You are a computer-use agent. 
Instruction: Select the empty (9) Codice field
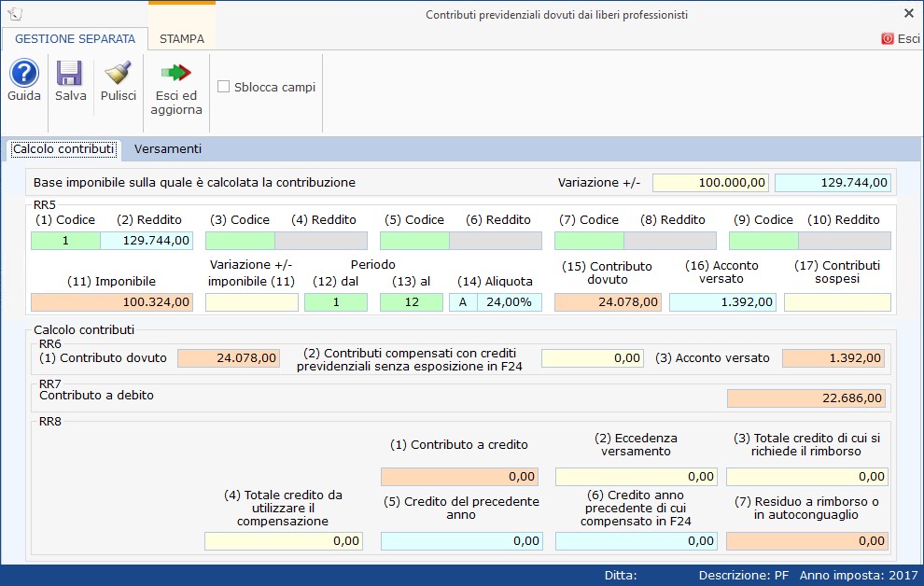pyautogui.click(x=763, y=241)
